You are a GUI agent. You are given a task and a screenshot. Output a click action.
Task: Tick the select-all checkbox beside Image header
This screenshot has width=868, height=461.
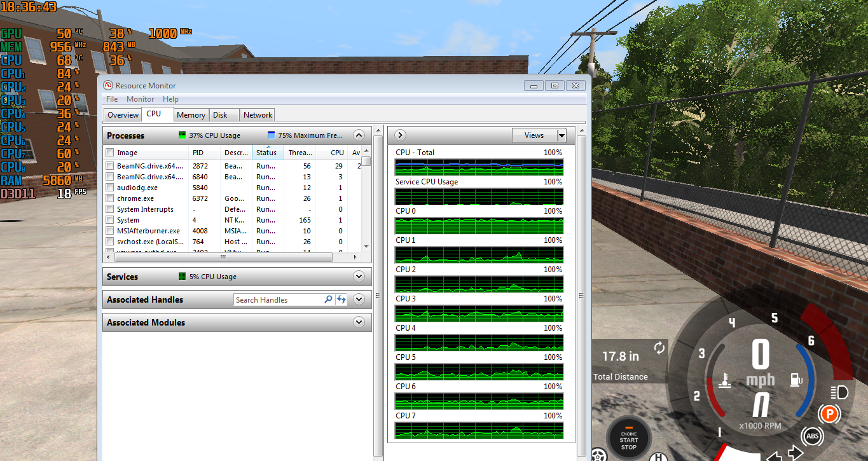tap(110, 153)
